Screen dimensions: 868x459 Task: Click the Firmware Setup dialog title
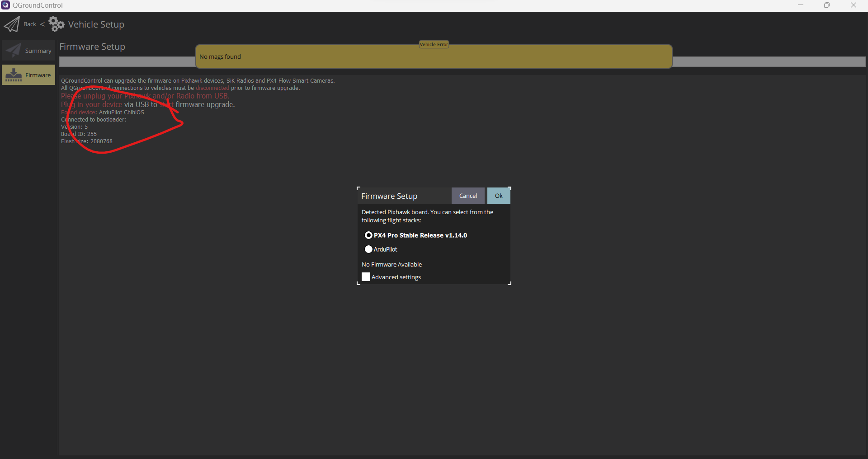point(389,196)
